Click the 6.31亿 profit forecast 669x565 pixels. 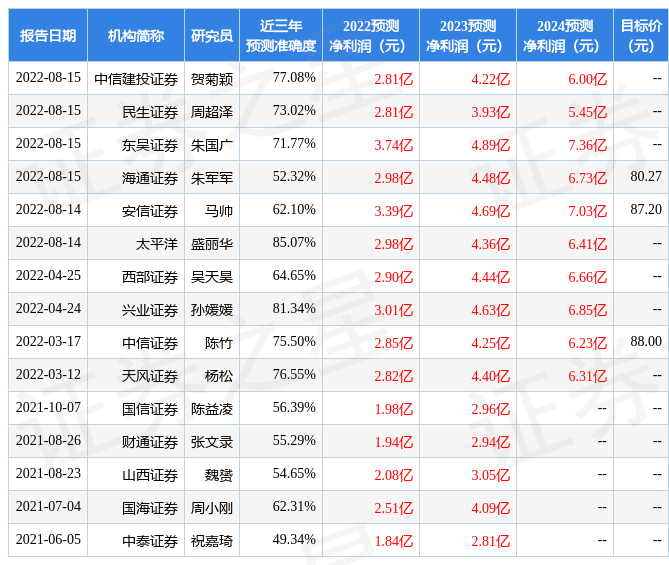click(588, 376)
